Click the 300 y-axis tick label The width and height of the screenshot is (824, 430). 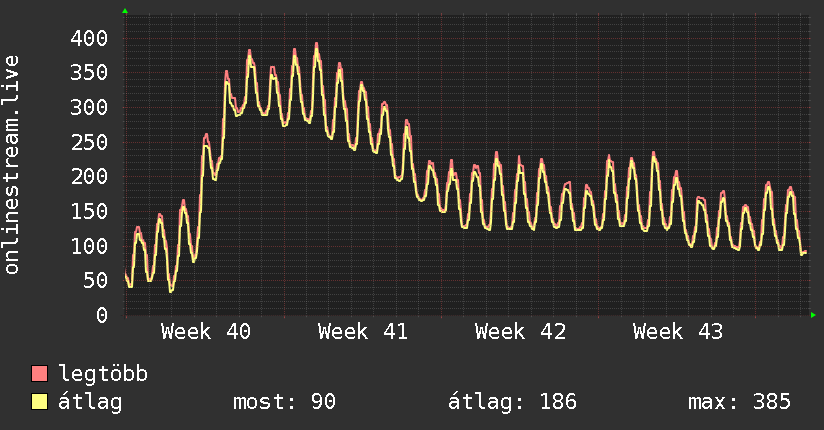tap(89, 107)
